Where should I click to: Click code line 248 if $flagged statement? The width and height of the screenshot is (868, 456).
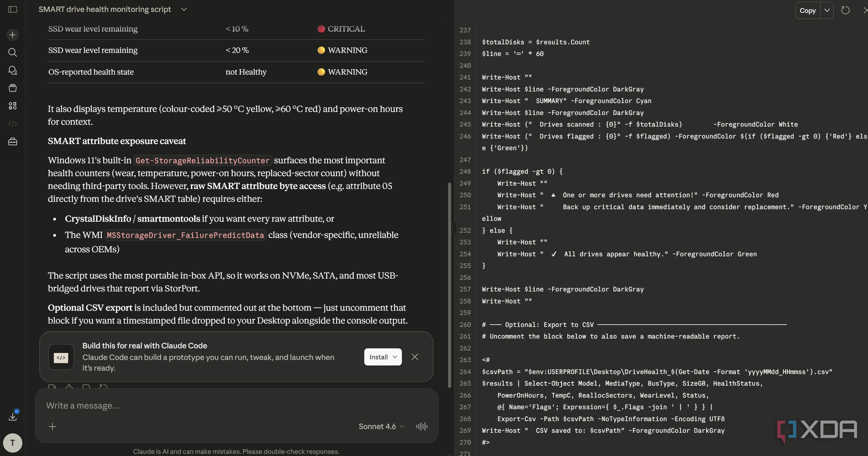pos(522,172)
